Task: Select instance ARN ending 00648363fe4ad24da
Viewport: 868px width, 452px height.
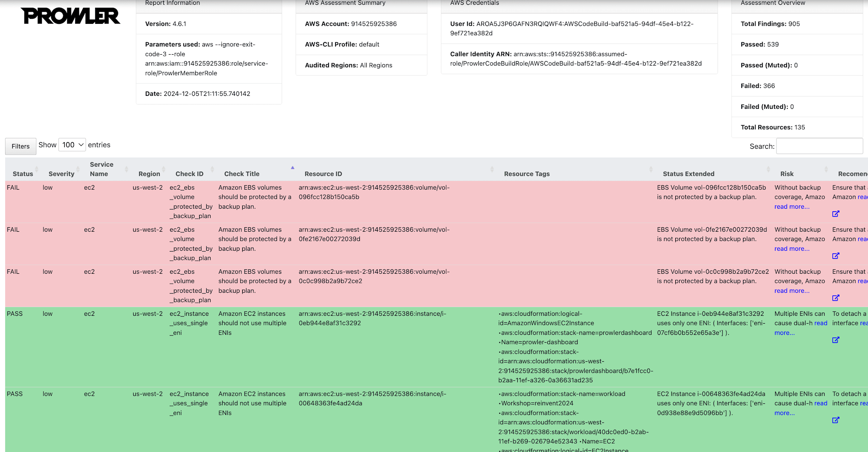Action: tap(372, 399)
